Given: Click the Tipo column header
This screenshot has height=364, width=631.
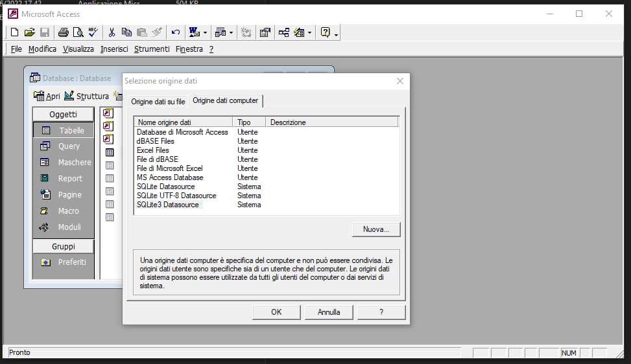Looking at the screenshot, I should click(x=248, y=122).
